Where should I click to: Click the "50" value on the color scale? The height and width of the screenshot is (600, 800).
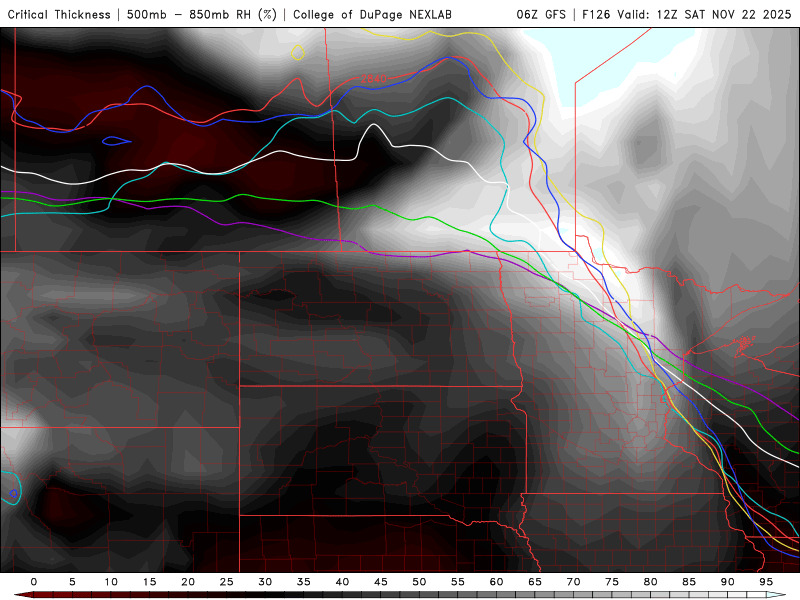click(x=419, y=582)
